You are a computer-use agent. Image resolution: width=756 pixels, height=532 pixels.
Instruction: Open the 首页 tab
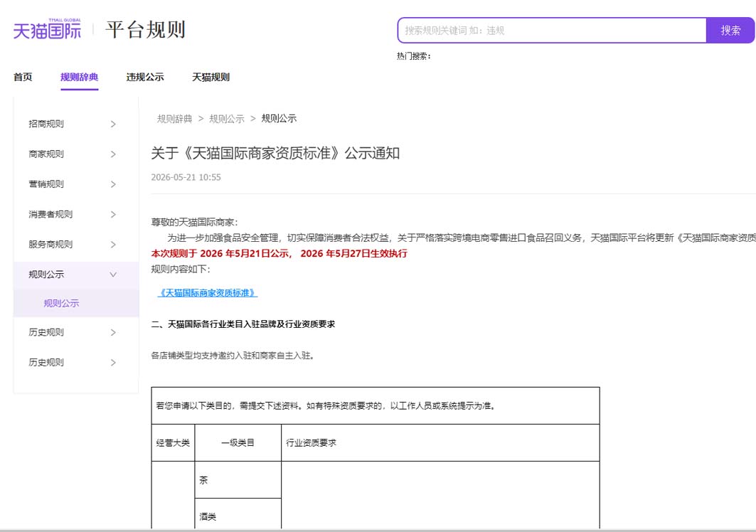[23, 78]
